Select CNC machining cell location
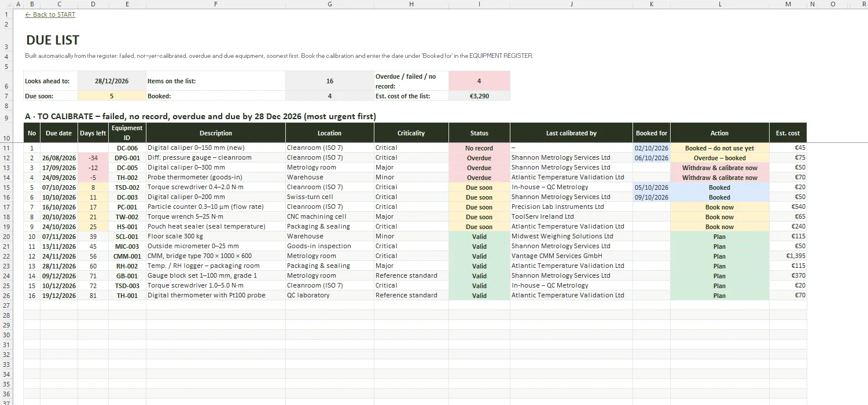Image resolution: width=868 pixels, height=405 pixels. (x=330, y=217)
